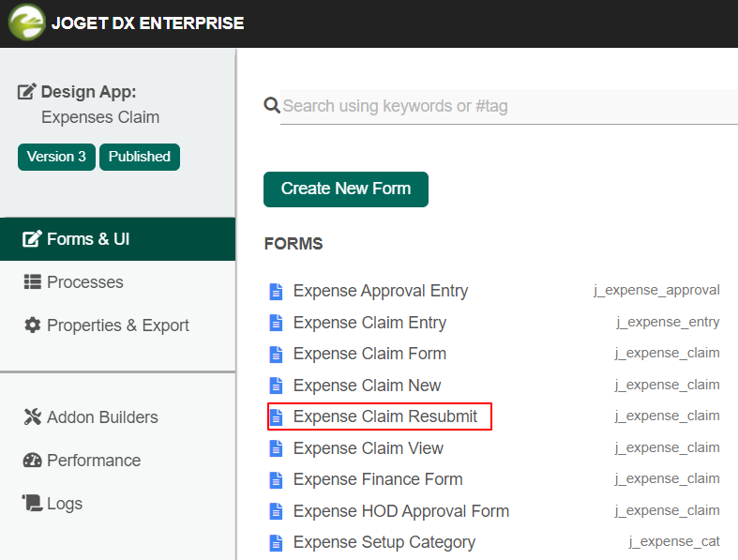Open the Expense HOD Approval Form
Viewport: 738px width, 560px height.
tap(400, 511)
